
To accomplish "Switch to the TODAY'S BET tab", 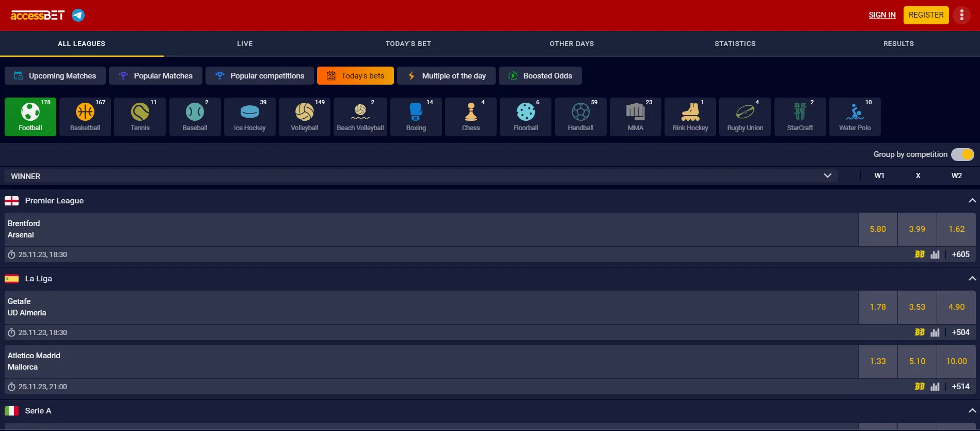I will coord(408,44).
